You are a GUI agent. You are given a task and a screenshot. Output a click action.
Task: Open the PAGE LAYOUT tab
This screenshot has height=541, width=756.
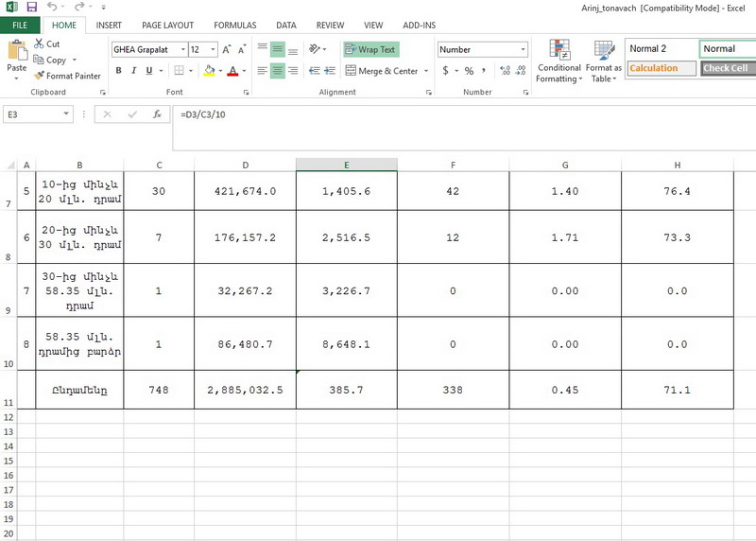click(x=167, y=26)
